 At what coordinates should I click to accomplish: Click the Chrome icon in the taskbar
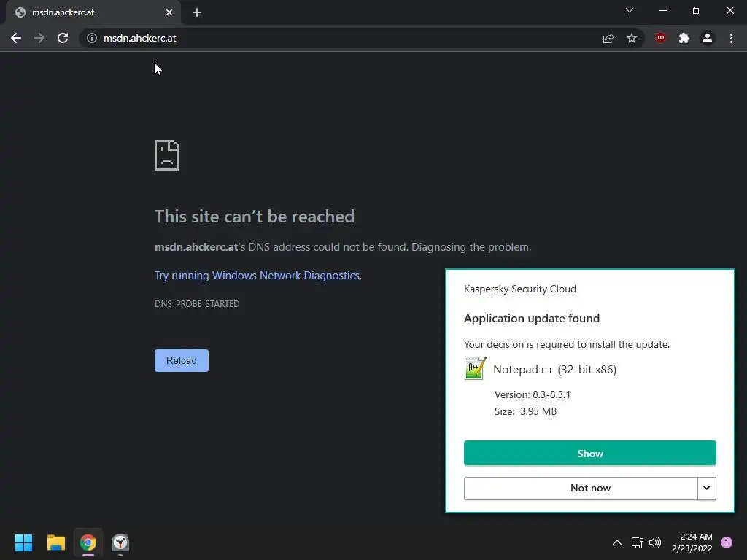pos(88,542)
